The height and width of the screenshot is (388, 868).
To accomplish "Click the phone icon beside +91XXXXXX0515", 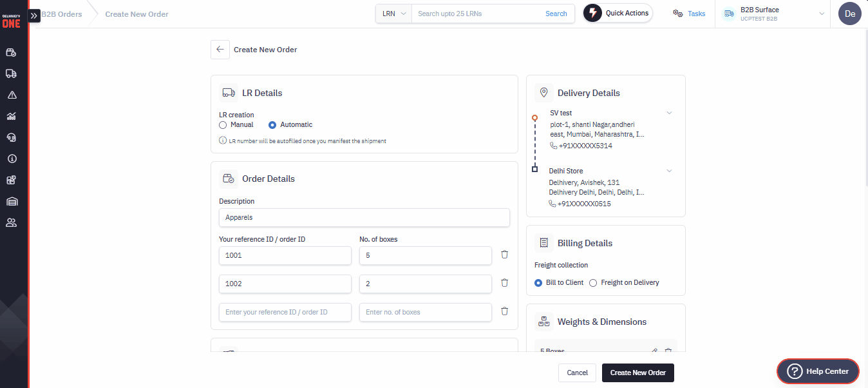I will 552,204.
